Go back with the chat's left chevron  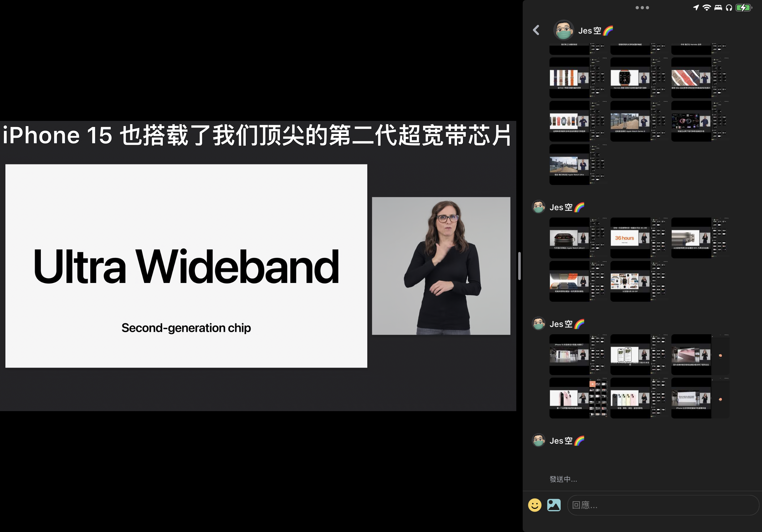click(536, 30)
